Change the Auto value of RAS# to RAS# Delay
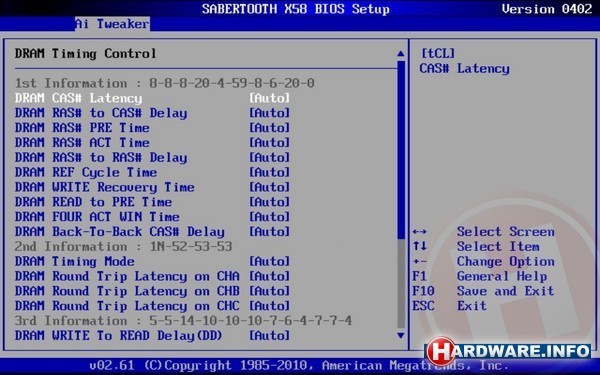This screenshot has width=600, height=375. coord(269,157)
